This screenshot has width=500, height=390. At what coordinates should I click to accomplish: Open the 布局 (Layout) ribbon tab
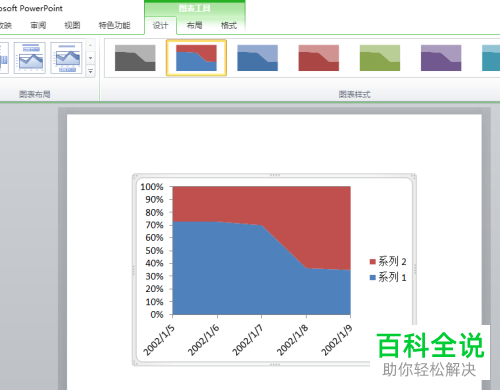point(194,25)
